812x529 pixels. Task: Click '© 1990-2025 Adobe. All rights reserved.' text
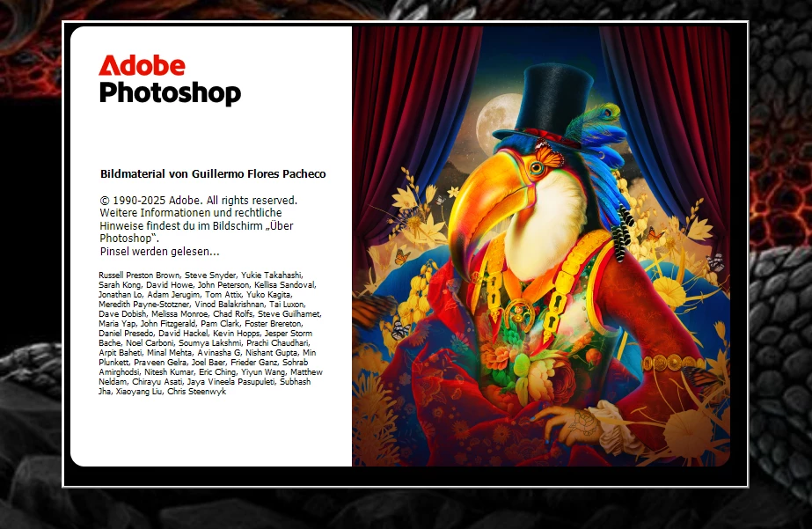198,201
